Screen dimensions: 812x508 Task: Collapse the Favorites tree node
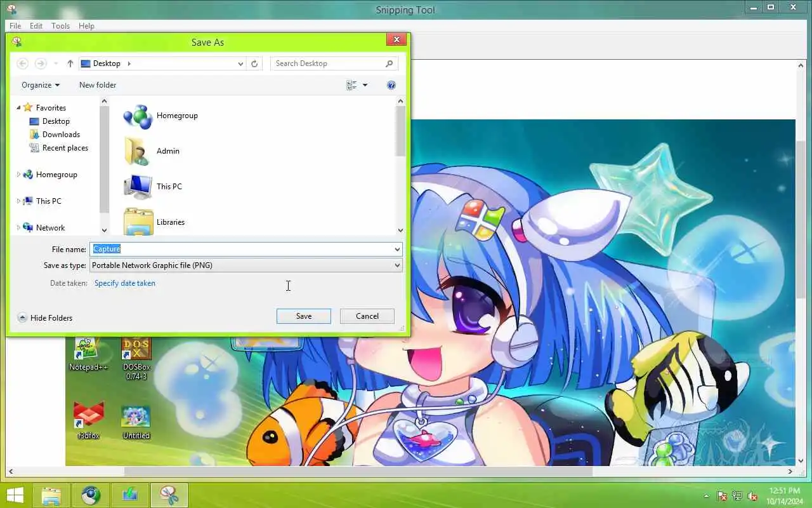tap(18, 108)
